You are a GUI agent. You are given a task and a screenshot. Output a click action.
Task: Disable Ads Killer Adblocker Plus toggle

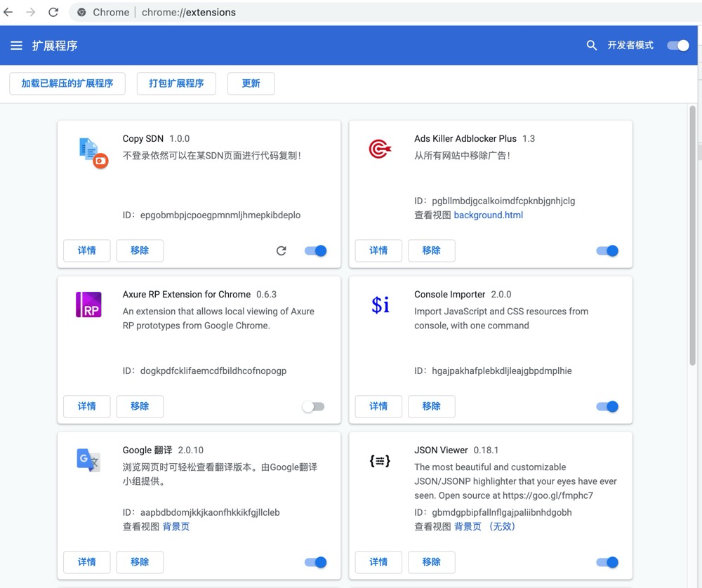point(607,250)
